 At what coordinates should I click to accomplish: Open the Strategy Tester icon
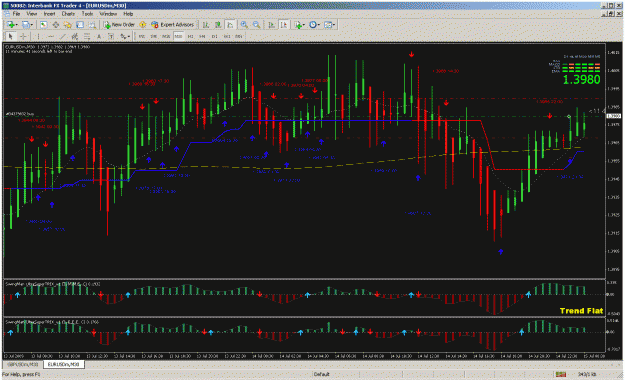[92, 25]
